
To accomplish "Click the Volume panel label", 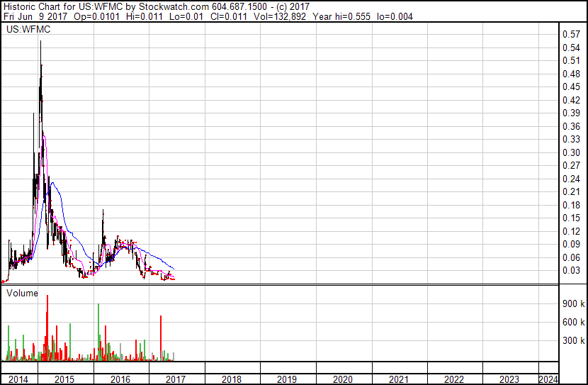I will (x=23, y=292).
